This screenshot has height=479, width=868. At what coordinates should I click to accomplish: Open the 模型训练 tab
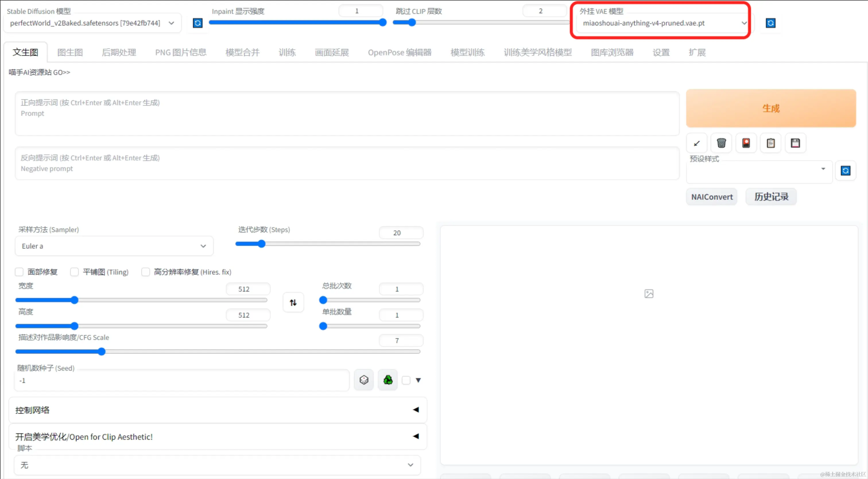[468, 52]
